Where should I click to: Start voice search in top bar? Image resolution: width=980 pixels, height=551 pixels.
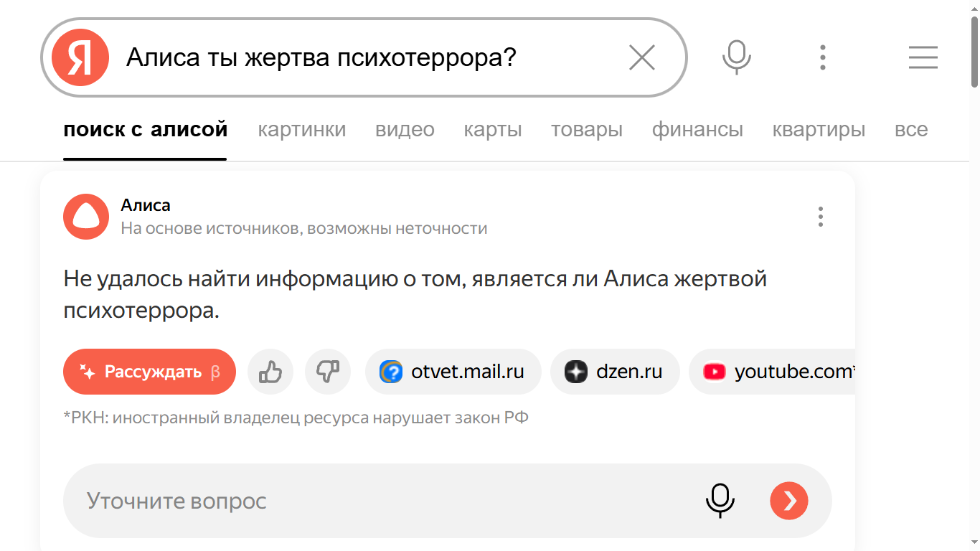point(736,57)
